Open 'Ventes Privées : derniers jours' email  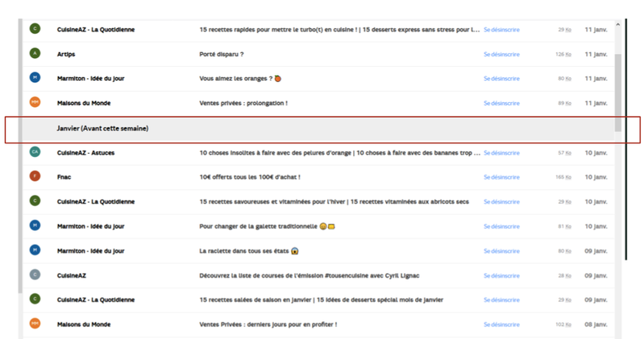pos(268,325)
